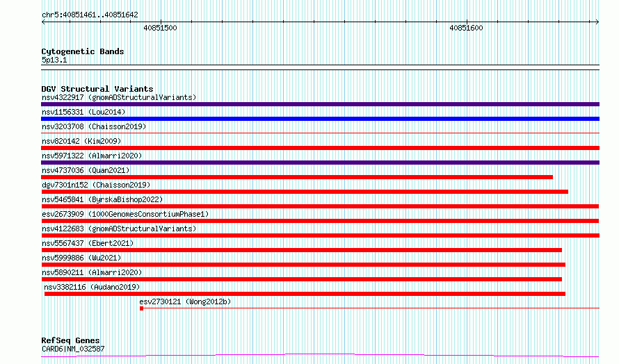This screenshot has width=619, height=364.
Task: Click the purple bar under nsv5971322
Action: pos(320,163)
